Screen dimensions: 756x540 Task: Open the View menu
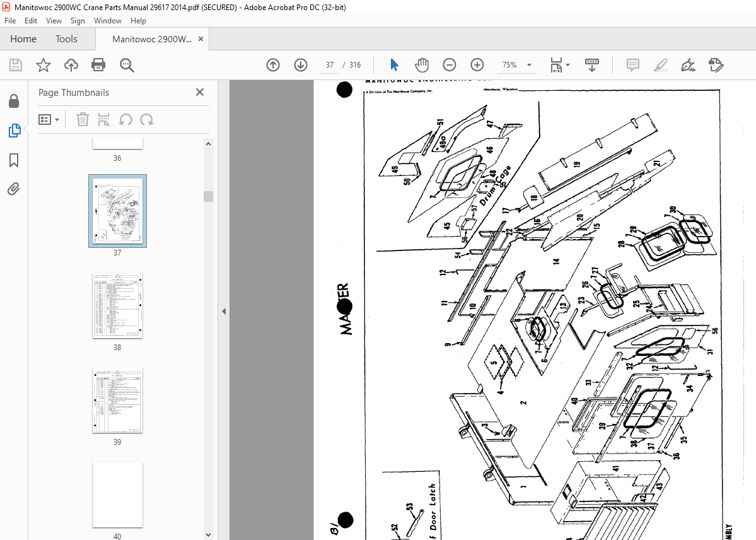pos(54,21)
